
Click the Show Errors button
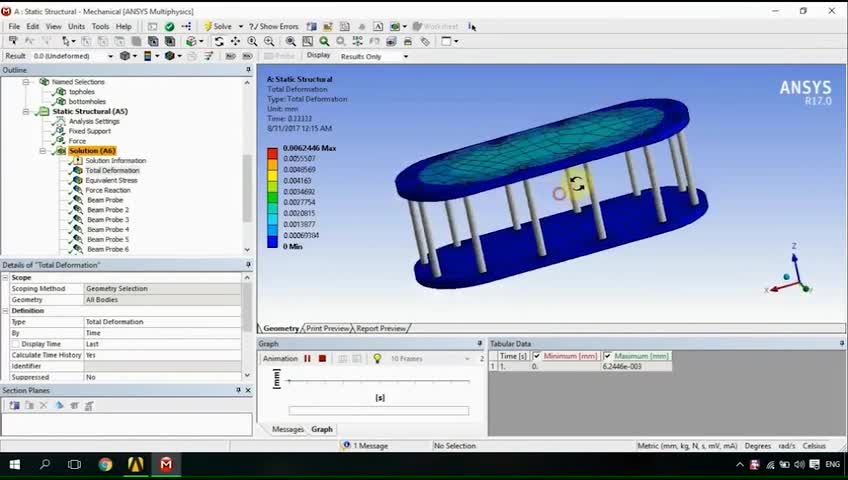point(274,26)
